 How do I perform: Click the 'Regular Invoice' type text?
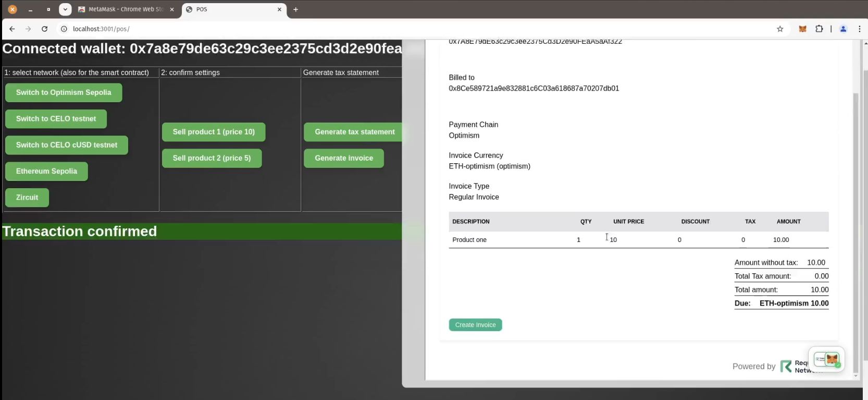pos(474,197)
